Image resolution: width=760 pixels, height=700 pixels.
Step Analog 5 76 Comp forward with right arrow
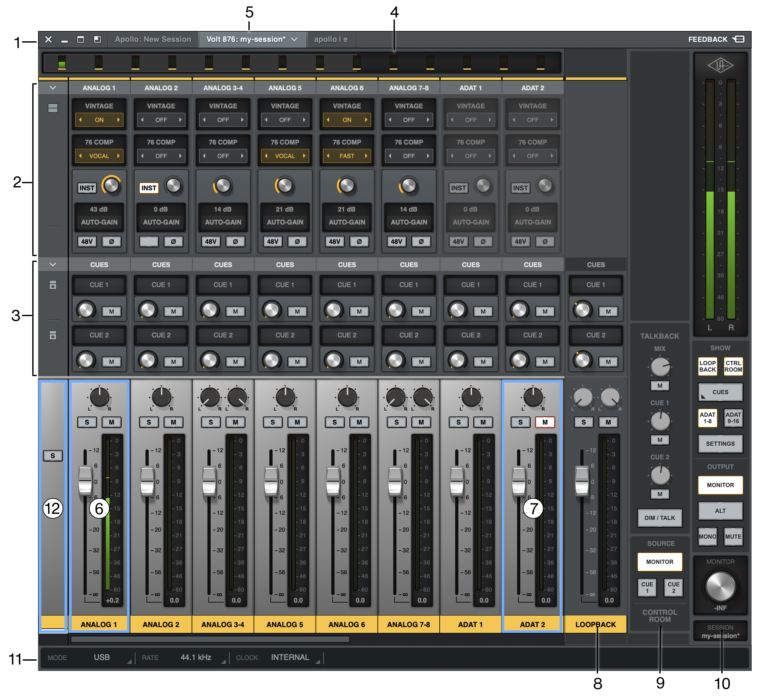click(x=304, y=156)
